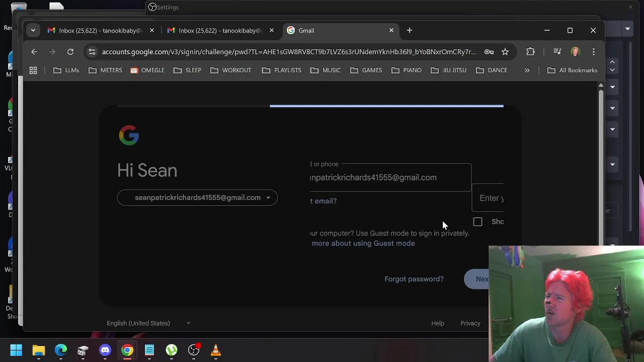The height and width of the screenshot is (362, 644).
Task: Open the English (United States) language dropdown
Action: 148,323
